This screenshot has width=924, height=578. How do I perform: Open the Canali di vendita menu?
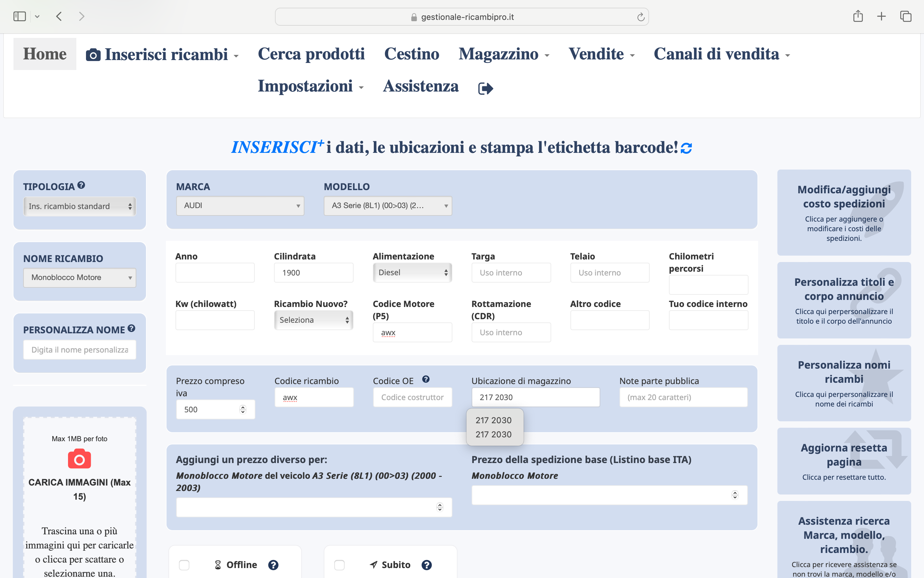pos(722,54)
